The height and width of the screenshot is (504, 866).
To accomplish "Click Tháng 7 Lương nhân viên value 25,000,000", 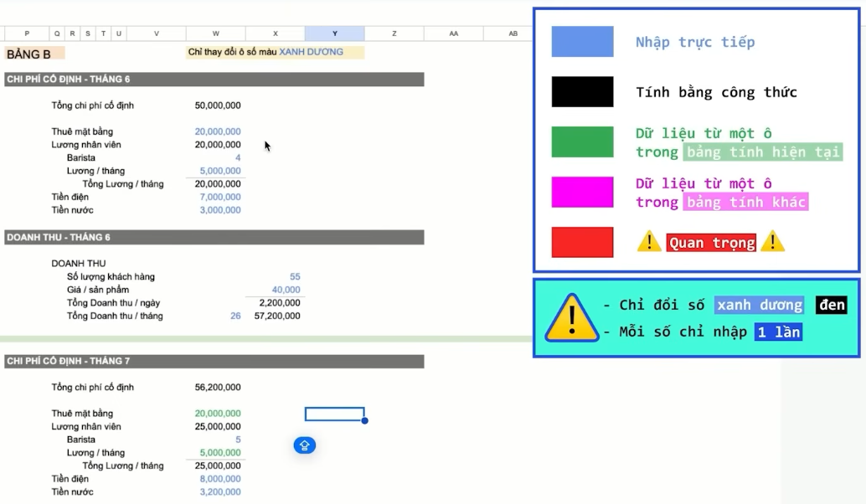I will (218, 427).
